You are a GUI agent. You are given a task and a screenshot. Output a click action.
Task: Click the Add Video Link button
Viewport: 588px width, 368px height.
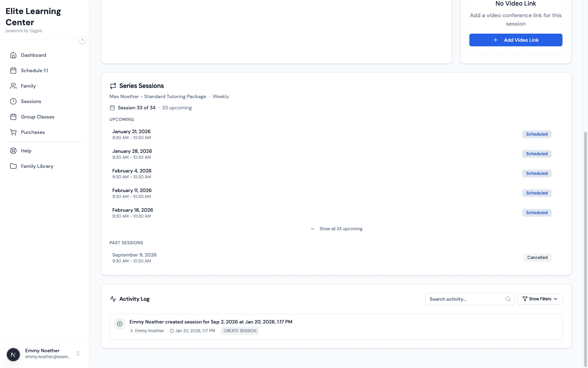[x=516, y=40]
